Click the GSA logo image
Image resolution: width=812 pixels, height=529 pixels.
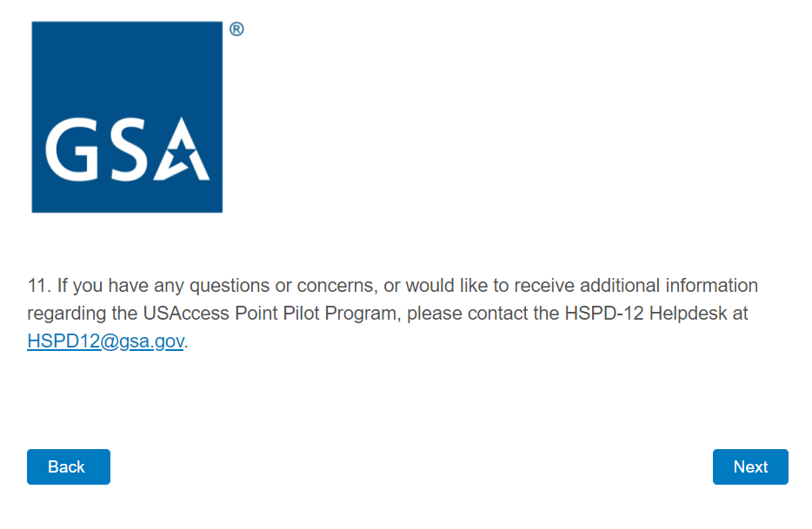127,117
